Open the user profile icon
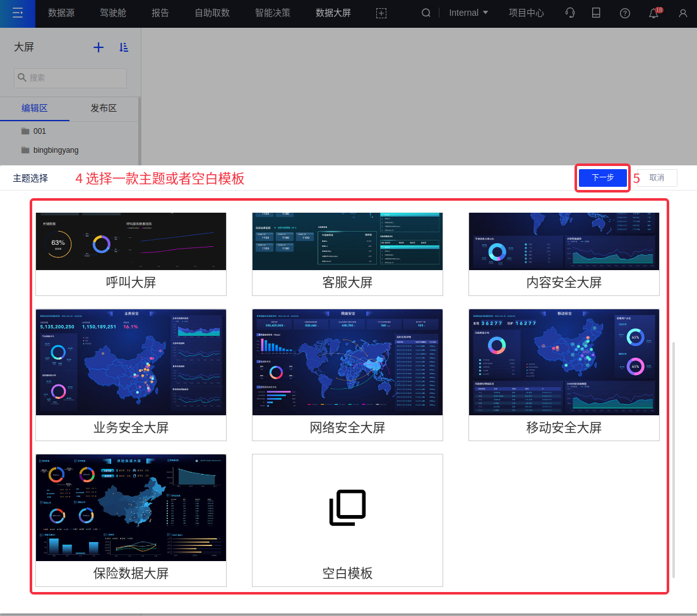Viewport: 697px width, 616px height. pos(682,13)
